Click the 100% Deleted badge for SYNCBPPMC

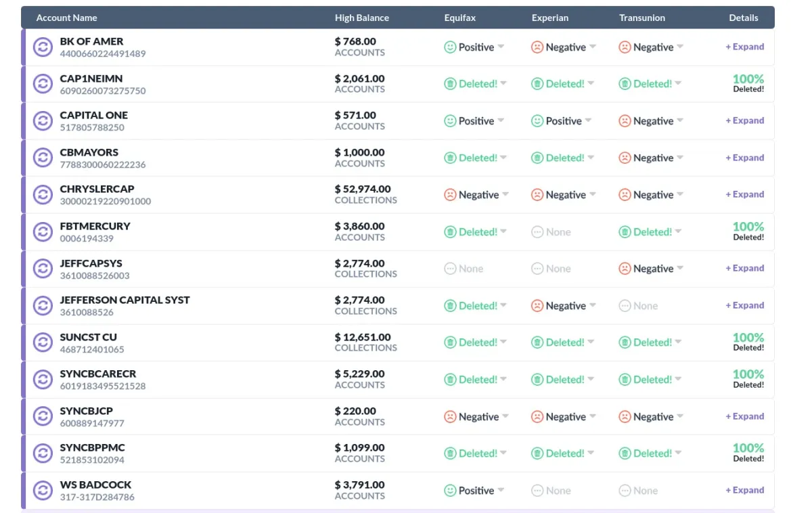click(x=748, y=452)
